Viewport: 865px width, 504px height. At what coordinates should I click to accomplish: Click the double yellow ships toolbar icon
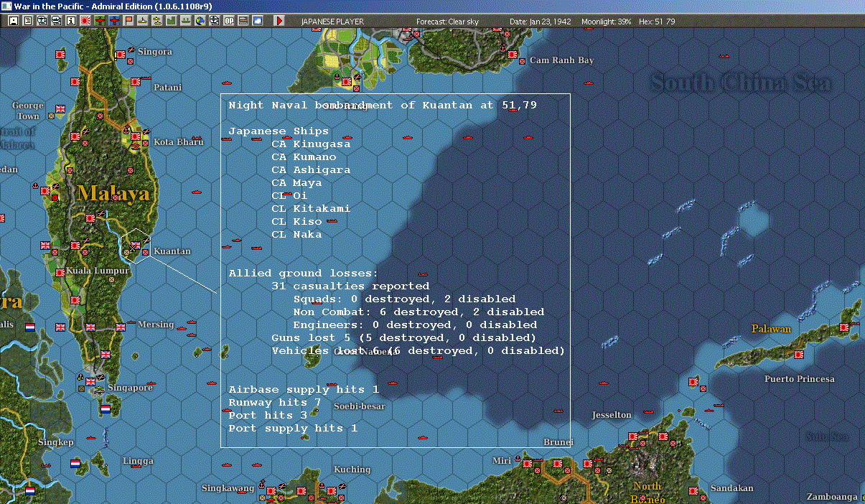tap(157, 21)
